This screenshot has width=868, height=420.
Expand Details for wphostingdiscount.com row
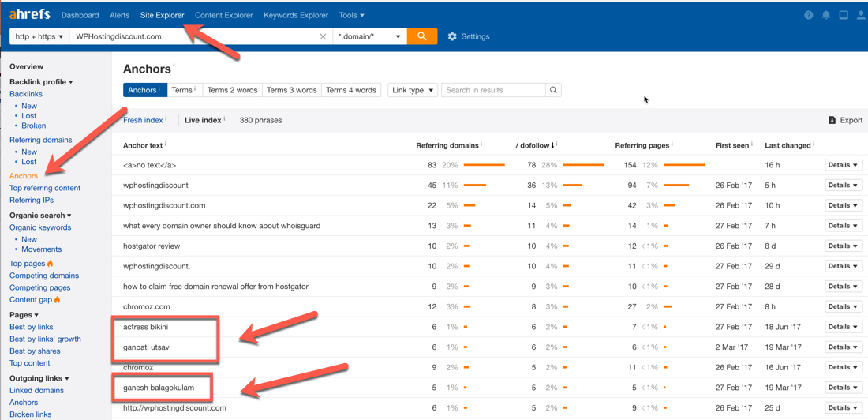tap(844, 205)
